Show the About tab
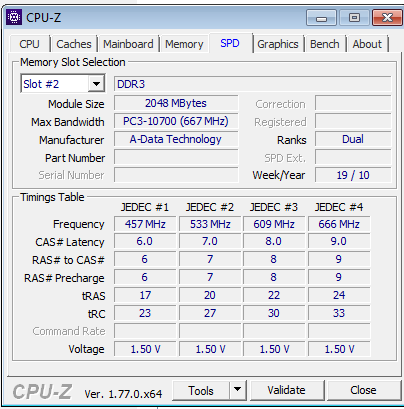The image size is (404, 409). click(x=367, y=44)
